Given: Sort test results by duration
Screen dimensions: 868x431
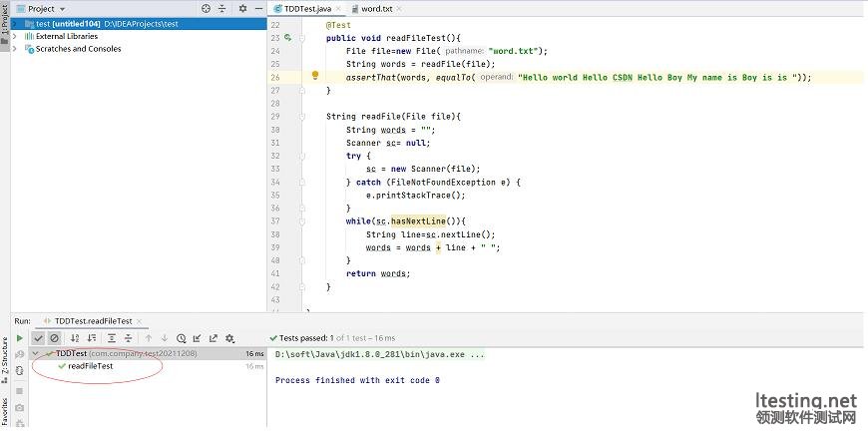Looking at the screenshot, I should coord(92,338).
